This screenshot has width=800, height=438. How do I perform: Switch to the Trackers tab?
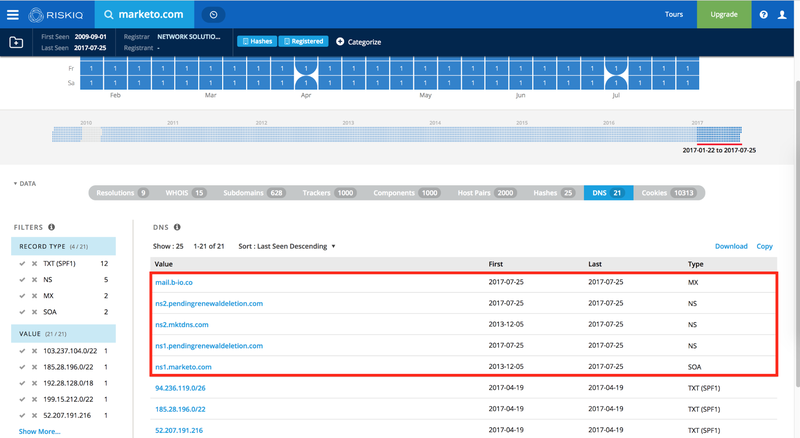click(328, 193)
